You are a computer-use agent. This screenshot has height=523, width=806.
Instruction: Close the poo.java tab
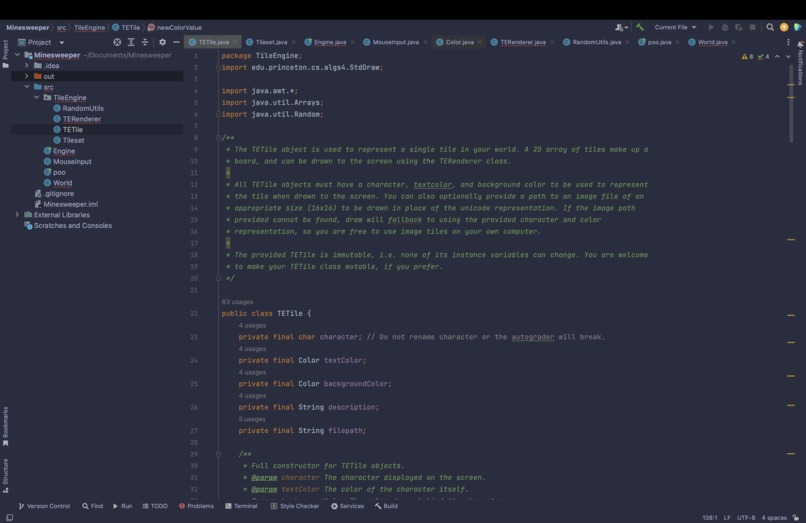(677, 42)
